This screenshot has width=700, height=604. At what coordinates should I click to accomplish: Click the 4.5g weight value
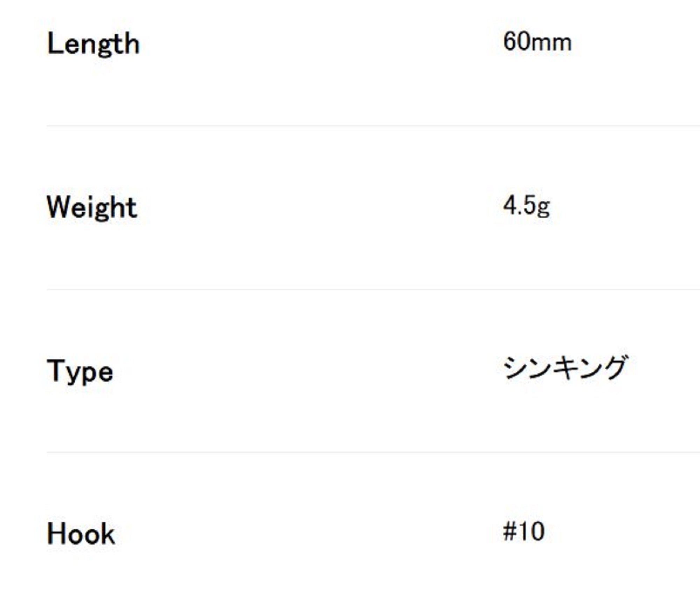526,206
